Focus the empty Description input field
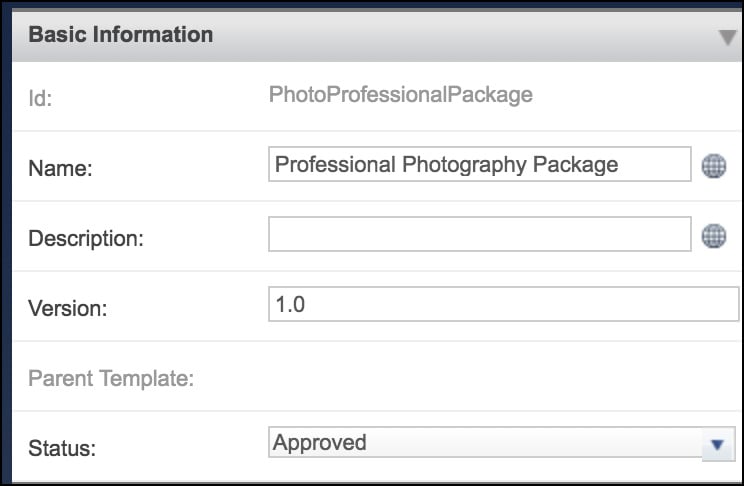 click(480, 234)
